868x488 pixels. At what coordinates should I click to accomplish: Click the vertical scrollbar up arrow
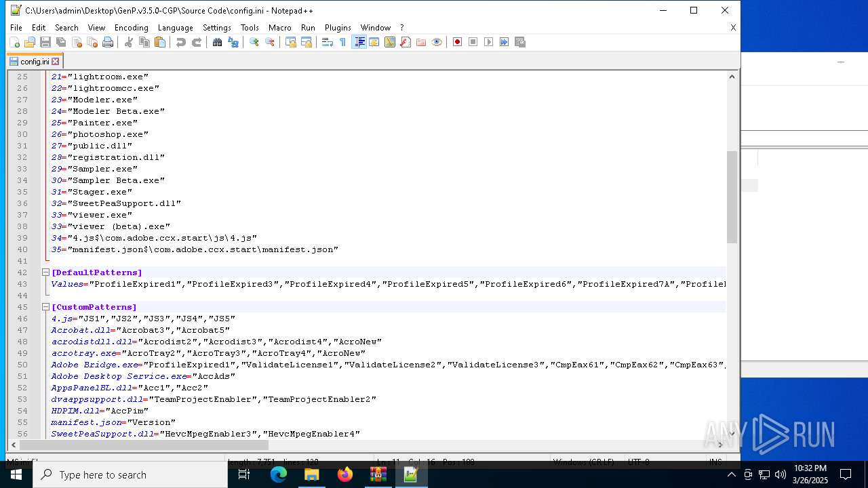click(x=732, y=77)
